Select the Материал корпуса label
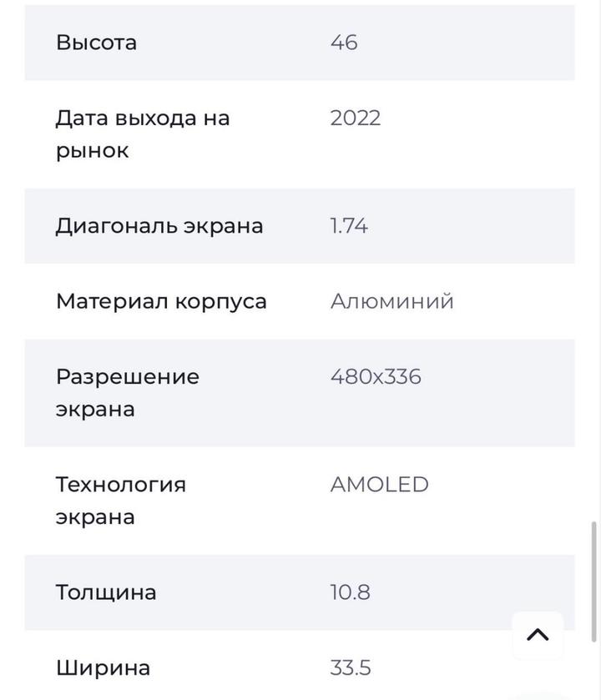 (x=161, y=301)
